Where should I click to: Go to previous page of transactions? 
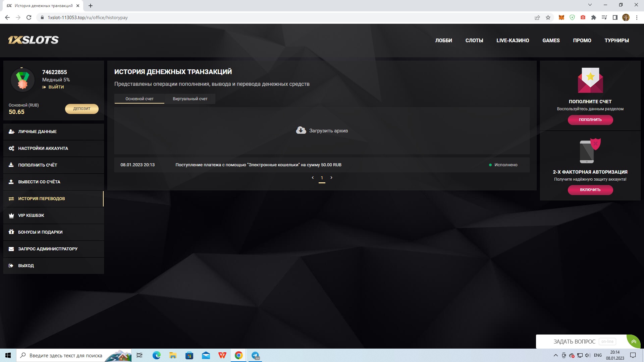pos(313,178)
